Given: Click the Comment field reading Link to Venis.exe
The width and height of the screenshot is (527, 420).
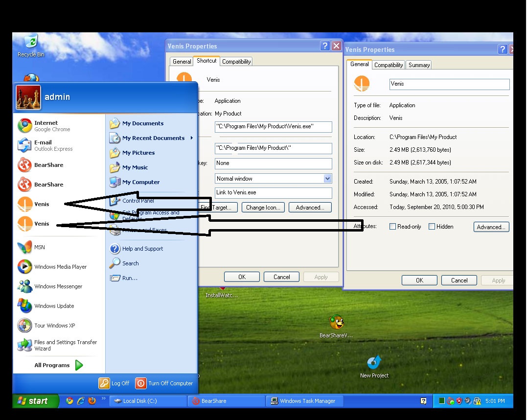Looking at the screenshot, I should 273,193.
